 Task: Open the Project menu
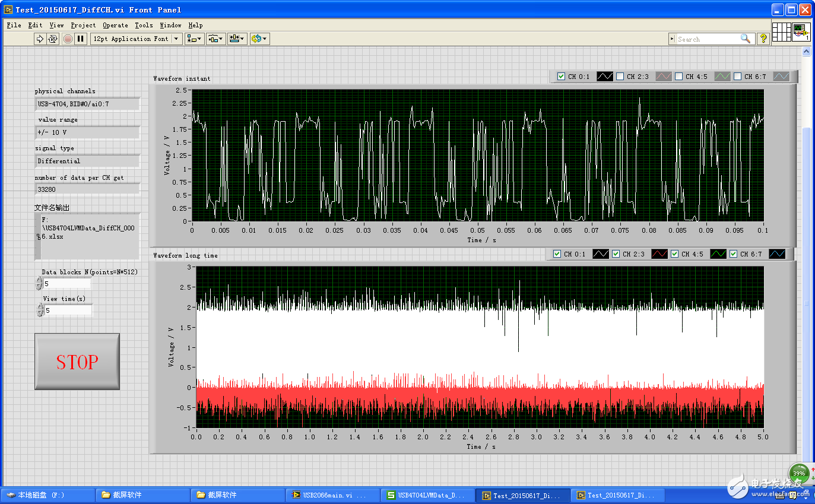coord(83,25)
